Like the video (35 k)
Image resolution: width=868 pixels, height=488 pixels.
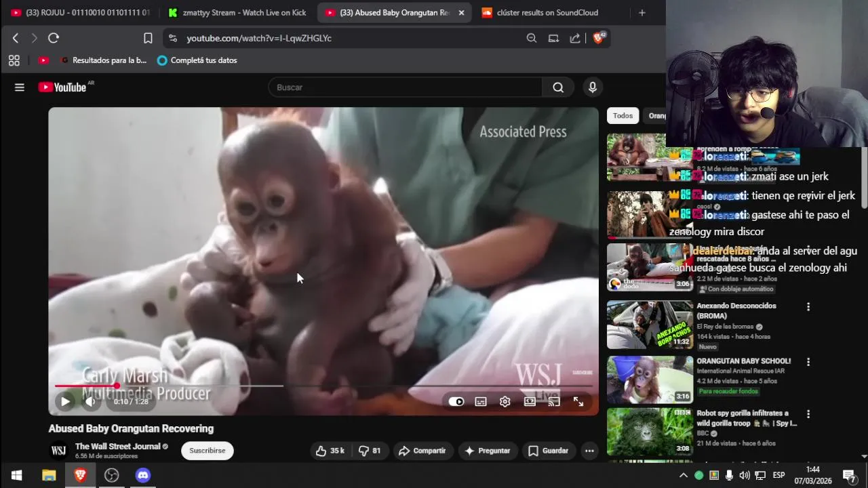point(330,451)
